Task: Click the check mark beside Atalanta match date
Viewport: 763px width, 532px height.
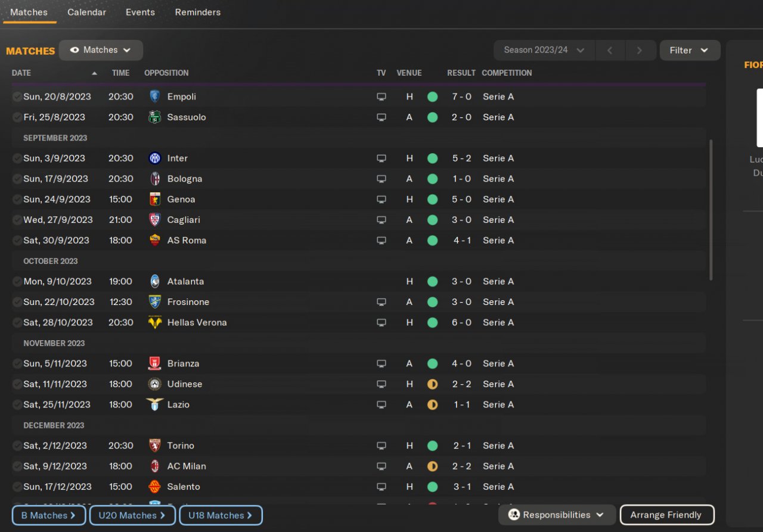Action: coord(17,282)
